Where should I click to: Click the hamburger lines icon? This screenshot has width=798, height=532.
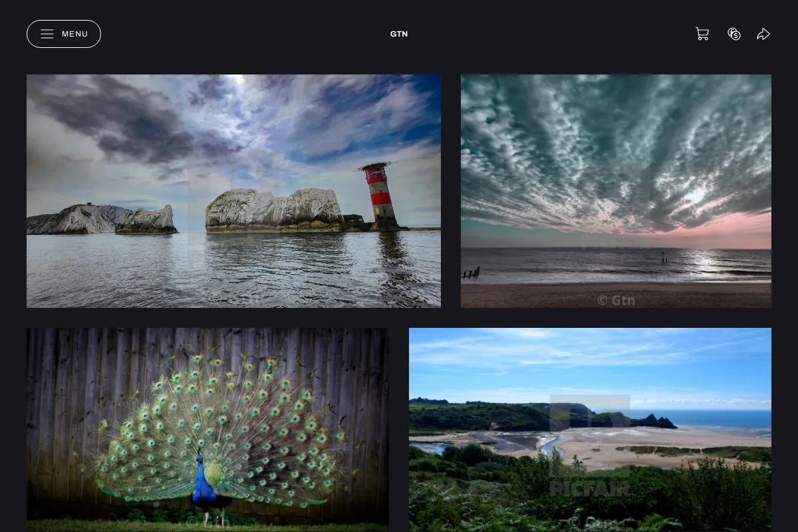pos(47,34)
